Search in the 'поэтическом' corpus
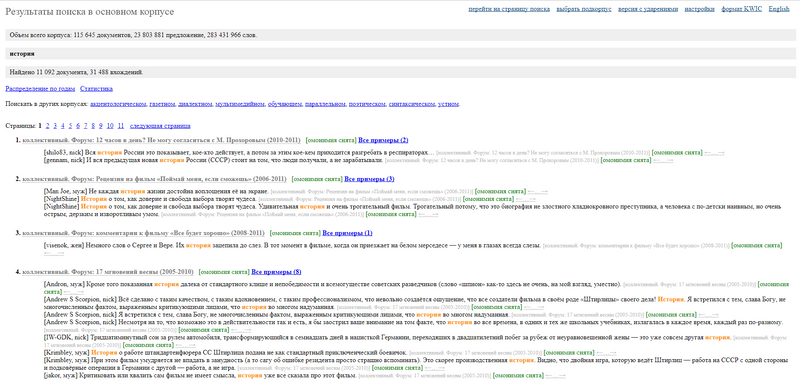This screenshot has height=384, width=800. click(x=367, y=104)
